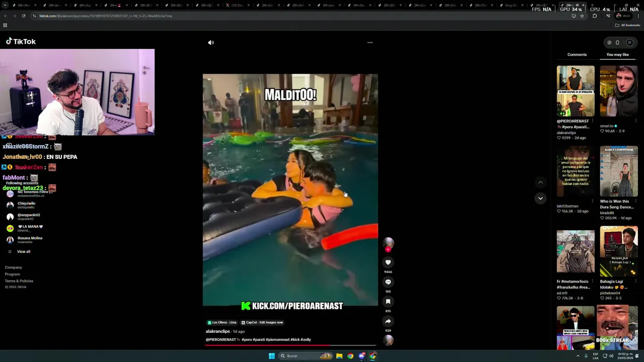Screen dimensions: 644x362
Task: Open browser extensions puzzle icon
Action: 595,16
